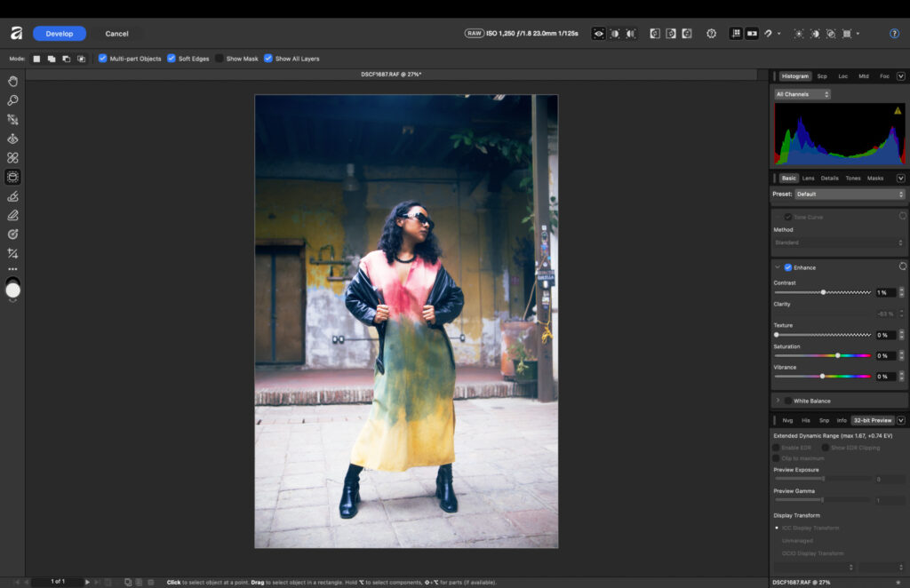This screenshot has height=588, width=910.
Task: Switch to the Tones tab
Action: [852, 178]
